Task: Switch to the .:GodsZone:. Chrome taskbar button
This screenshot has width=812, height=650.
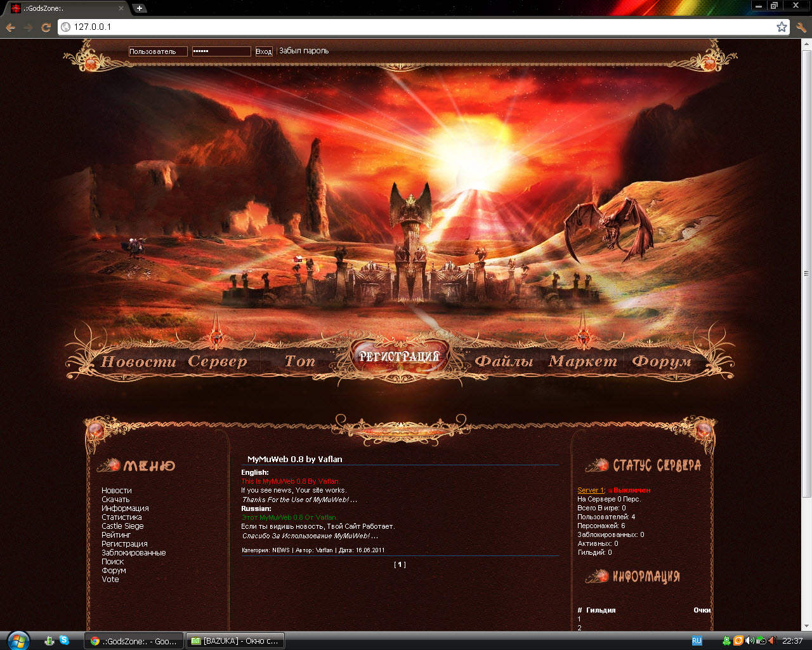Action: 134,641
